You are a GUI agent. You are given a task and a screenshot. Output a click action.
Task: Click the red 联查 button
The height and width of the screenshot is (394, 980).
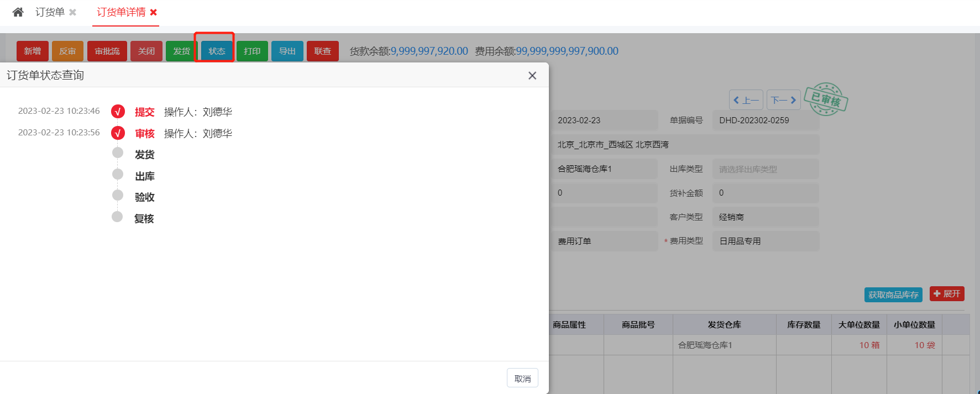coord(323,51)
